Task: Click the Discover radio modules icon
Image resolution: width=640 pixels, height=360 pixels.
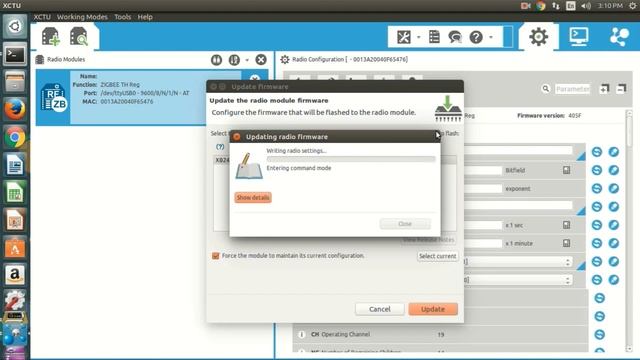Action: tap(79, 37)
